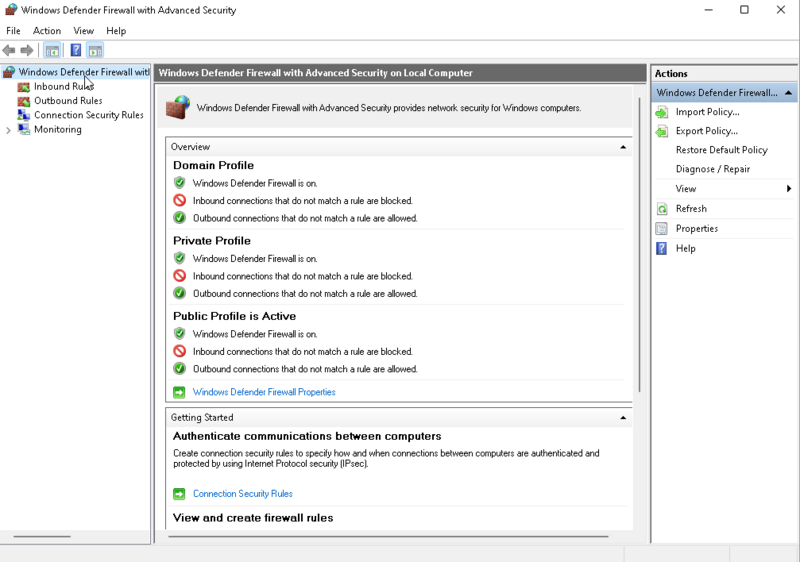Select Inbound Rules in the tree
The height and width of the screenshot is (562, 800).
(64, 87)
